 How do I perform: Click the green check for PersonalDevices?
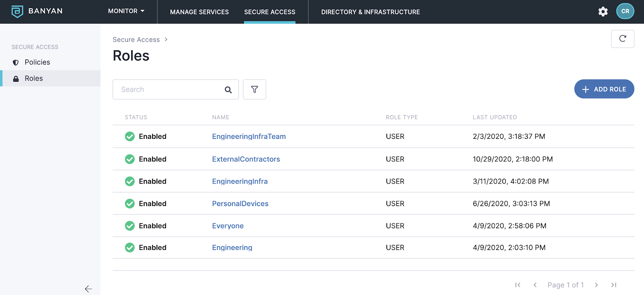click(130, 204)
